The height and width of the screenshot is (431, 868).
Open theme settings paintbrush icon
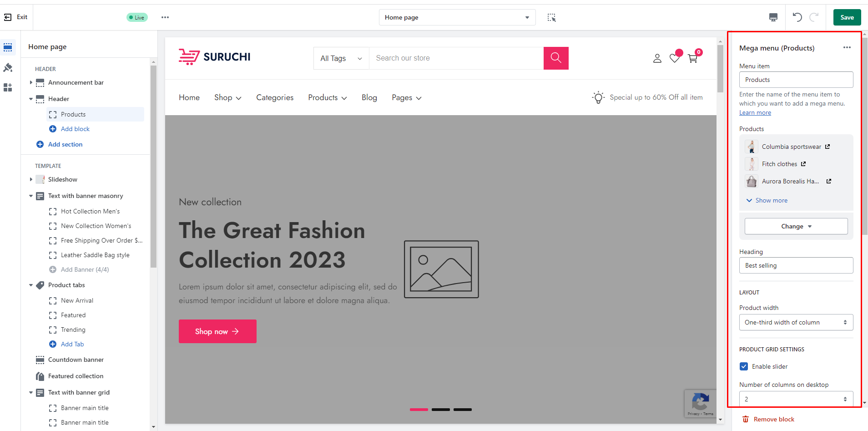pos(8,68)
